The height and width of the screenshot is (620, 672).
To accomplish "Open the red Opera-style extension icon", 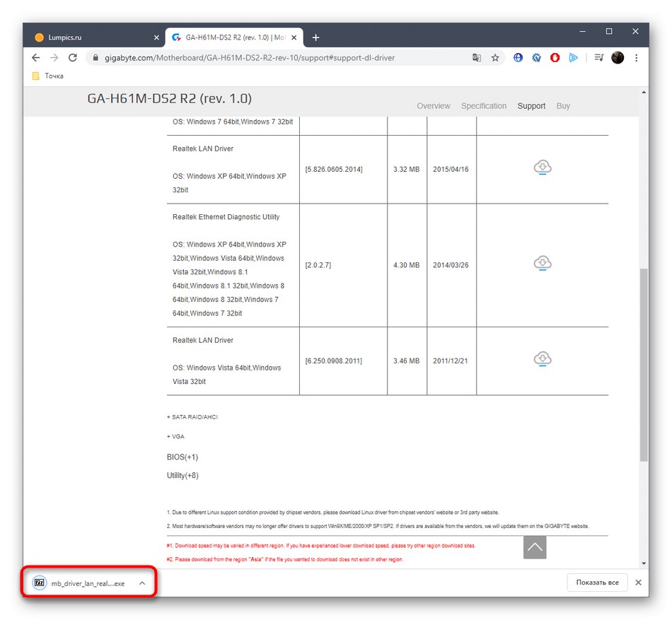I will click(x=555, y=58).
